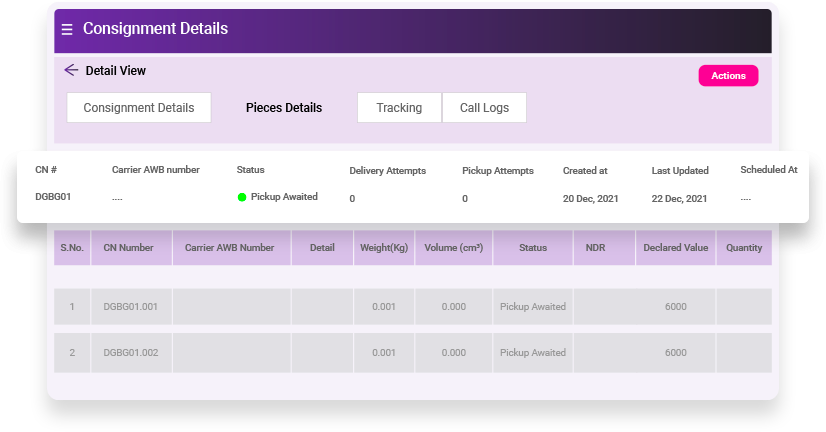Click the Volume (cm³) column header
The image size is (826, 432).
pos(454,248)
